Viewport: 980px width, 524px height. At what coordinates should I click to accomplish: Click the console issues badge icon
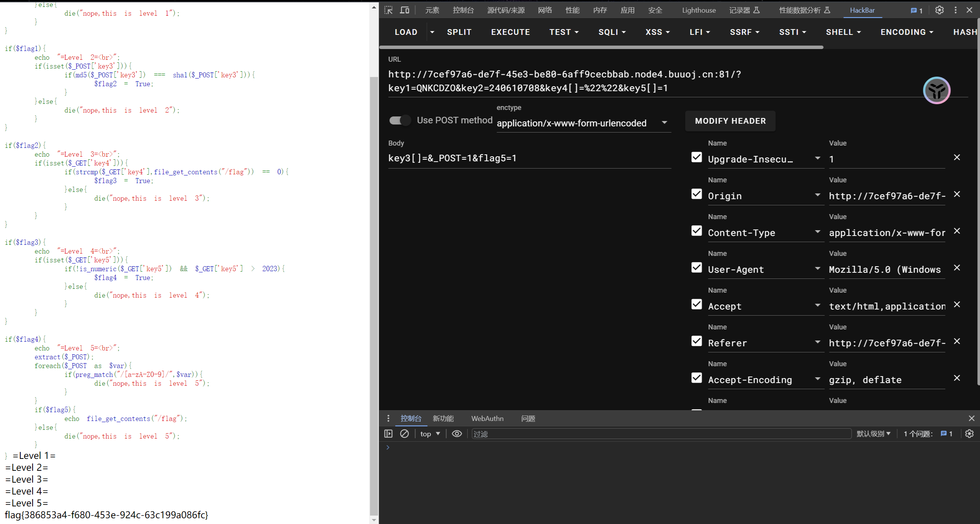tap(946, 434)
